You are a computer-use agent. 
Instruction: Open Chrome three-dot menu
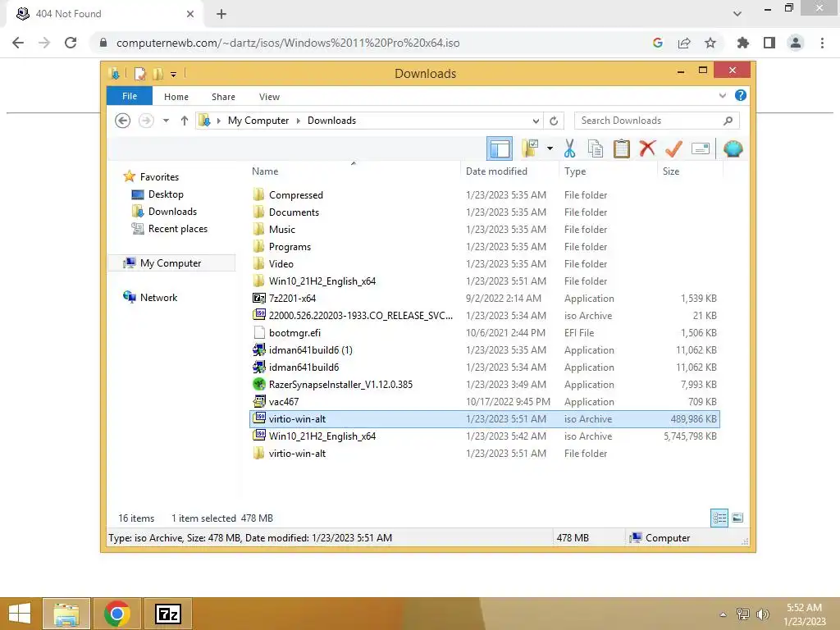coord(822,43)
